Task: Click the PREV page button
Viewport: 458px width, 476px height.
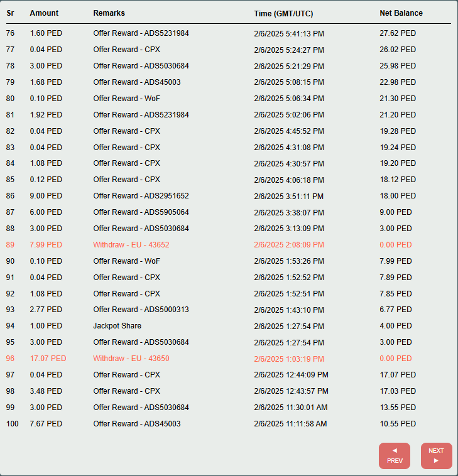Action: (394, 456)
